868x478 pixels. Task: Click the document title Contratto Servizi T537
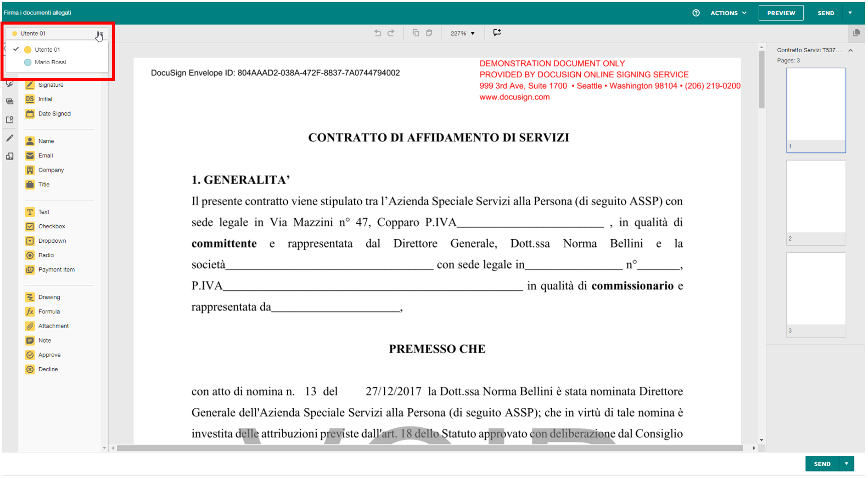[809, 50]
